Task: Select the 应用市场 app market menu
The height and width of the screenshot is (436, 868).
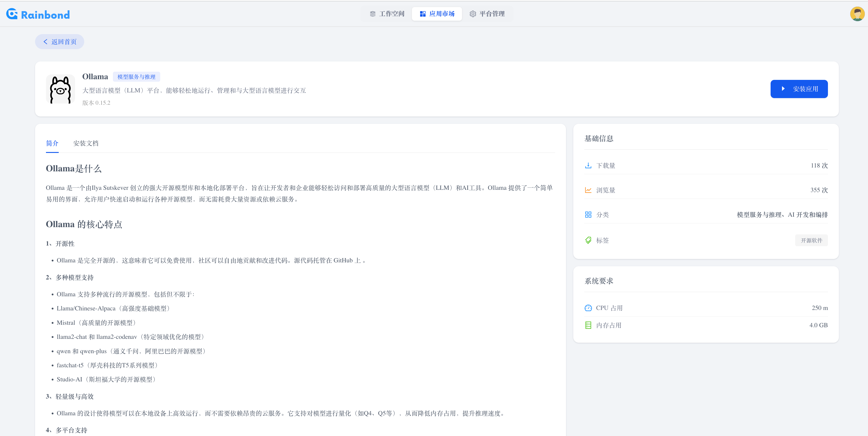Action: [x=437, y=14]
